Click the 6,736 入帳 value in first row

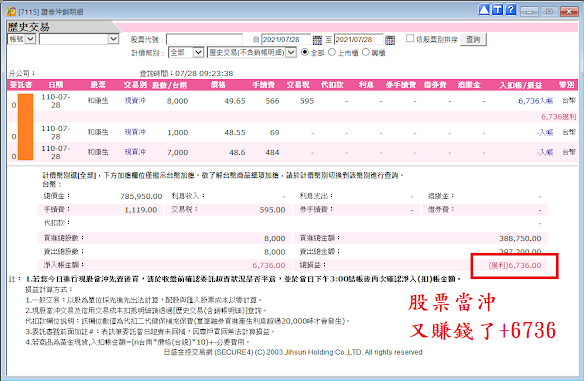pyautogui.click(x=536, y=101)
